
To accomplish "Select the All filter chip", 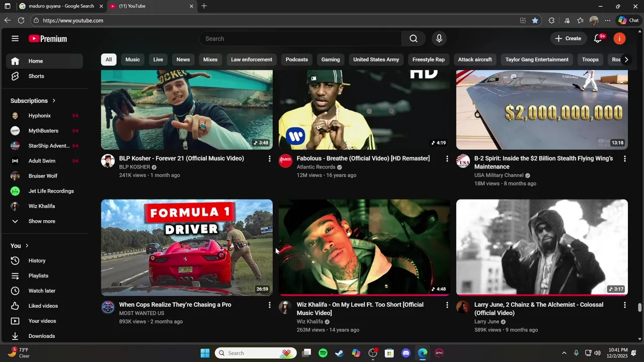I will 109,60.
